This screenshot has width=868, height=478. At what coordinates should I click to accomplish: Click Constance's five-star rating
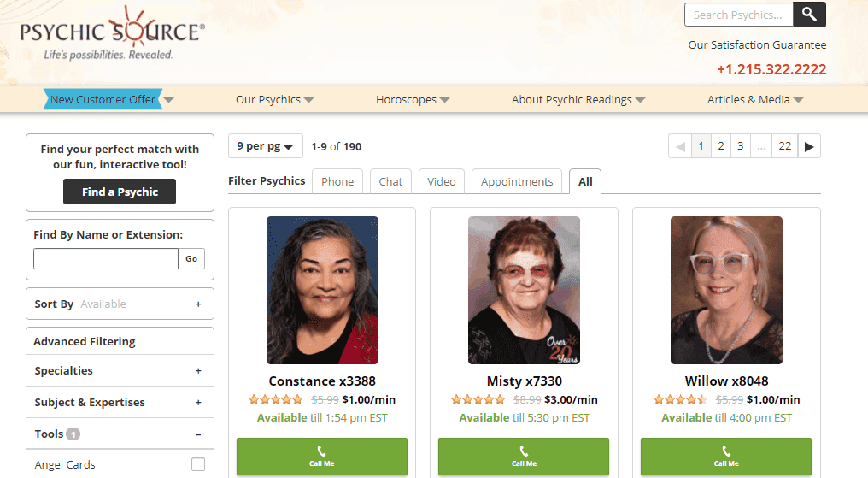coord(276,399)
